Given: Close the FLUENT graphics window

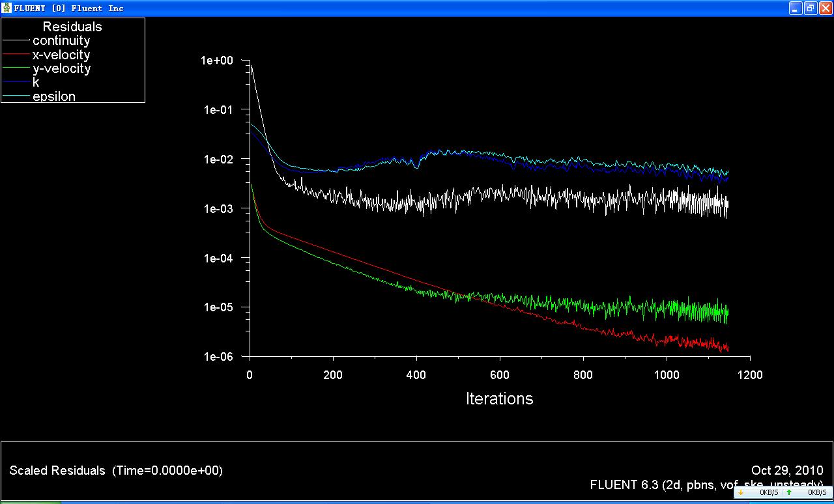Looking at the screenshot, I should click(825, 8).
